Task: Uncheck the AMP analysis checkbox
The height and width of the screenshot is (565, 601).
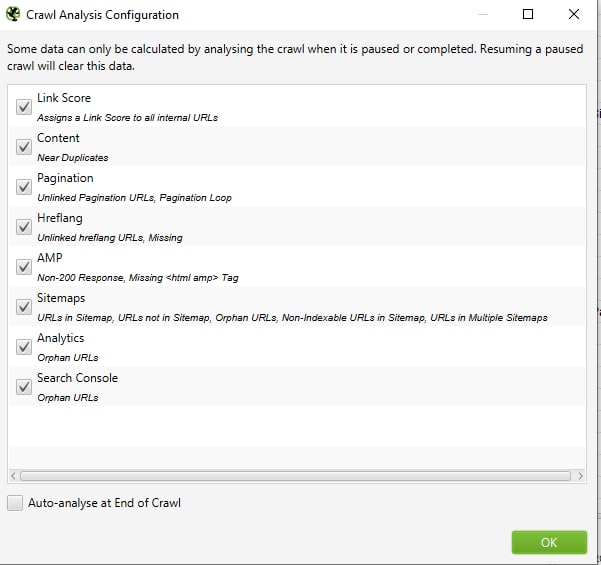Action: tap(24, 267)
